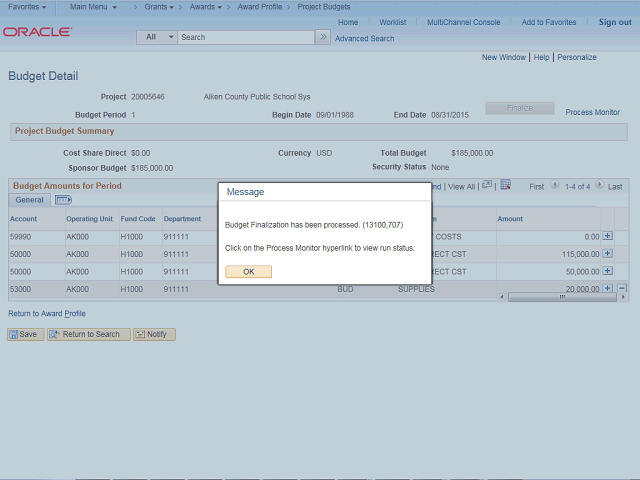Screen dimensions: 640x480
Task: Click the Return to Search button
Action: (x=89, y=334)
